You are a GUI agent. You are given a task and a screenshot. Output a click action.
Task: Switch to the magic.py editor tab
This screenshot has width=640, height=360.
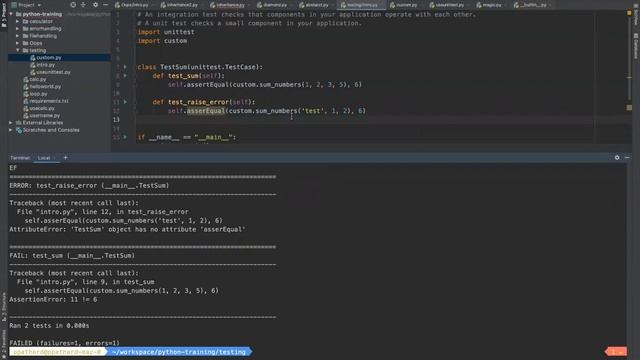point(489,5)
